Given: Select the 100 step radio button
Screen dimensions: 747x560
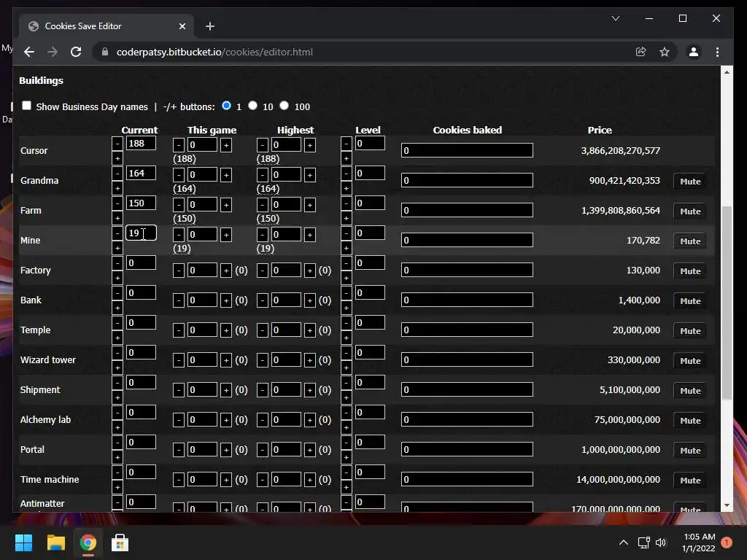Looking at the screenshot, I should (285, 106).
